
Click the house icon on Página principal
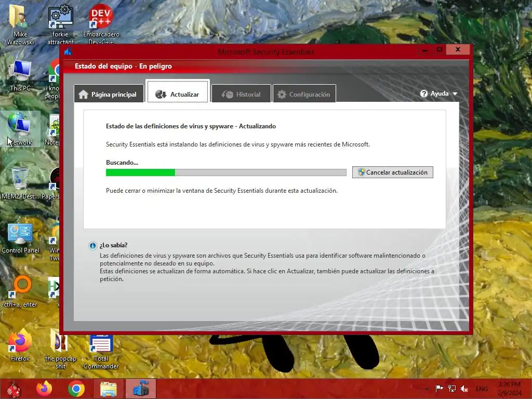coord(84,95)
